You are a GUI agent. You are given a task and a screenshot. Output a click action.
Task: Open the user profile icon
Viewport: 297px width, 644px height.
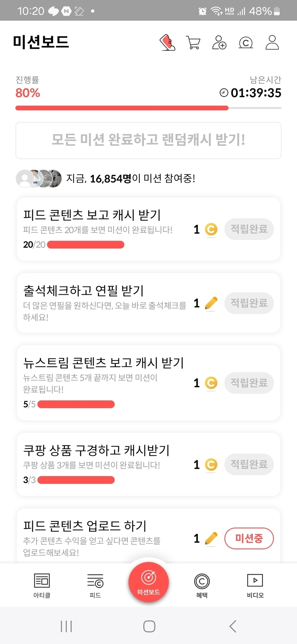coord(272,43)
